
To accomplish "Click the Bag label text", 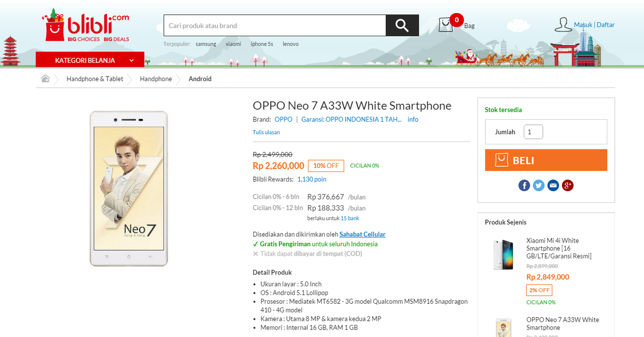I will pos(469,26).
